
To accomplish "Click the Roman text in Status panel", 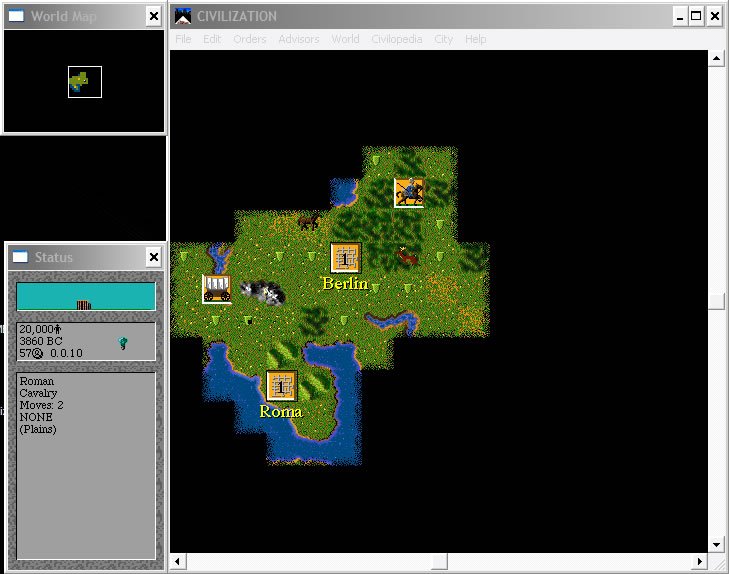I will [37, 381].
